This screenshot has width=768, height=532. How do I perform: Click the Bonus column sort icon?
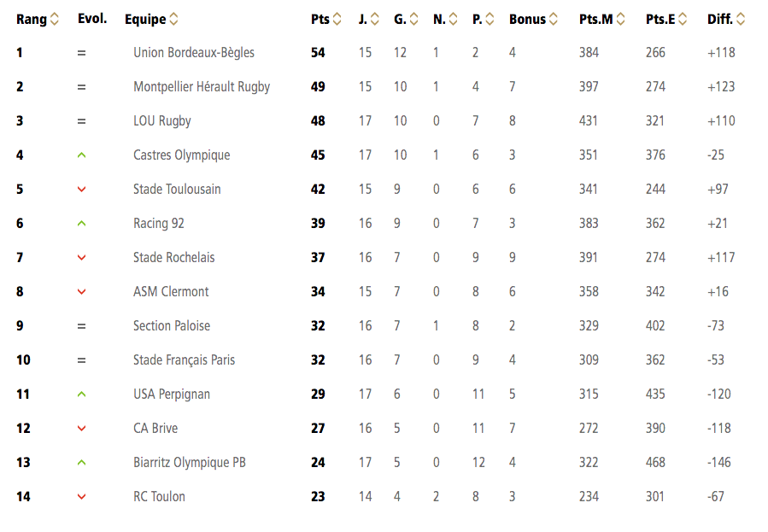click(553, 19)
